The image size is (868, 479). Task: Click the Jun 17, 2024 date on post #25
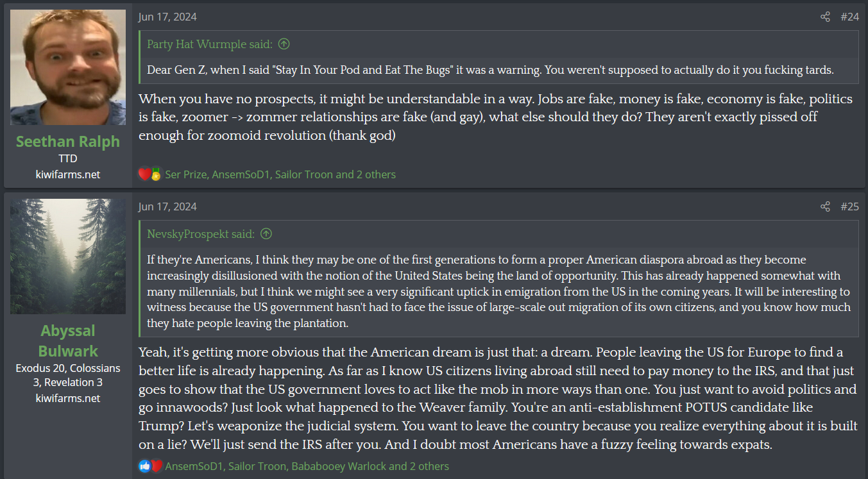click(x=167, y=206)
